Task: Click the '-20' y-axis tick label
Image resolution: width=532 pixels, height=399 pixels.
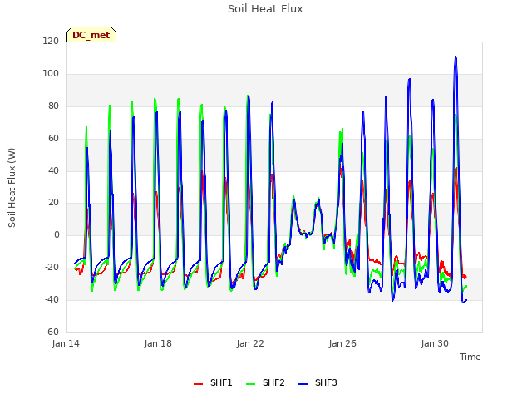Action: (52, 268)
